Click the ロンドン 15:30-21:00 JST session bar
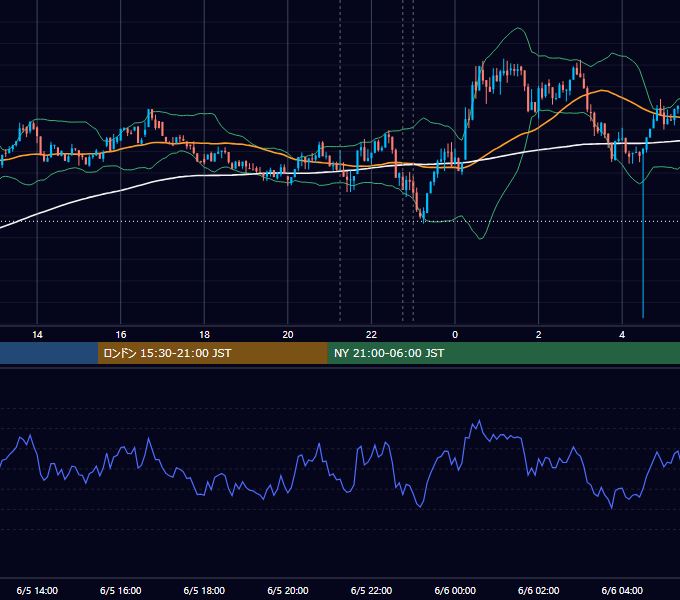The height and width of the screenshot is (600, 680). click(x=212, y=353)
